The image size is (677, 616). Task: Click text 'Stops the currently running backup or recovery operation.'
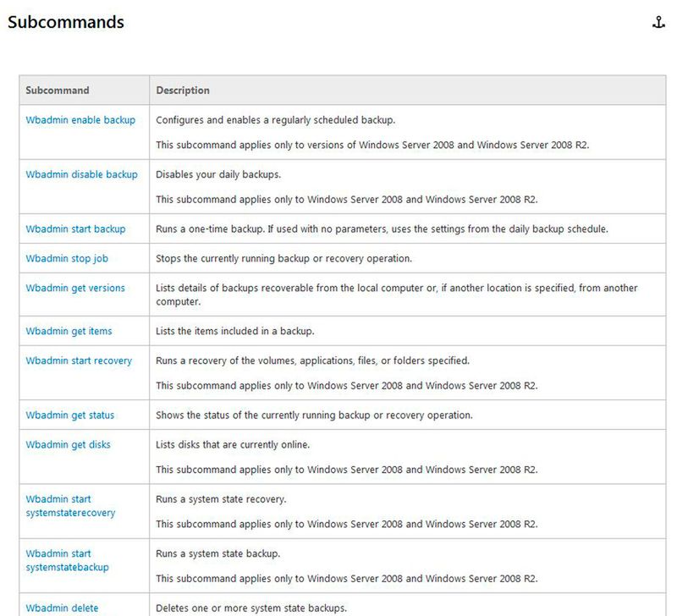click(x=283, y=259)
